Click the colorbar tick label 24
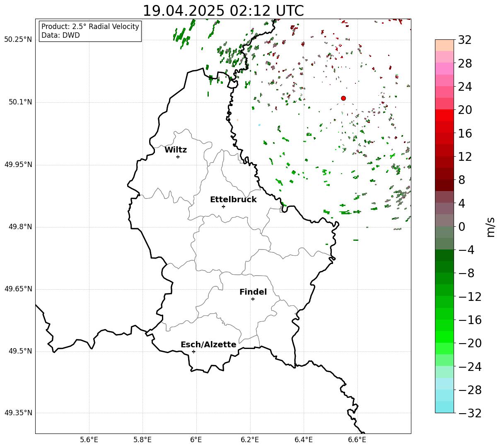The width and height of the screenshot is (500, 448). (x=465, y=87)
